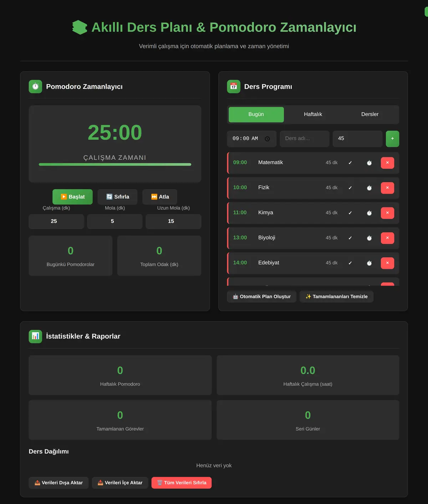Click the Toplam Odak (dk) stat card
Screen dimensions: 428x504
pyautogui.click(x=159, y=256)
